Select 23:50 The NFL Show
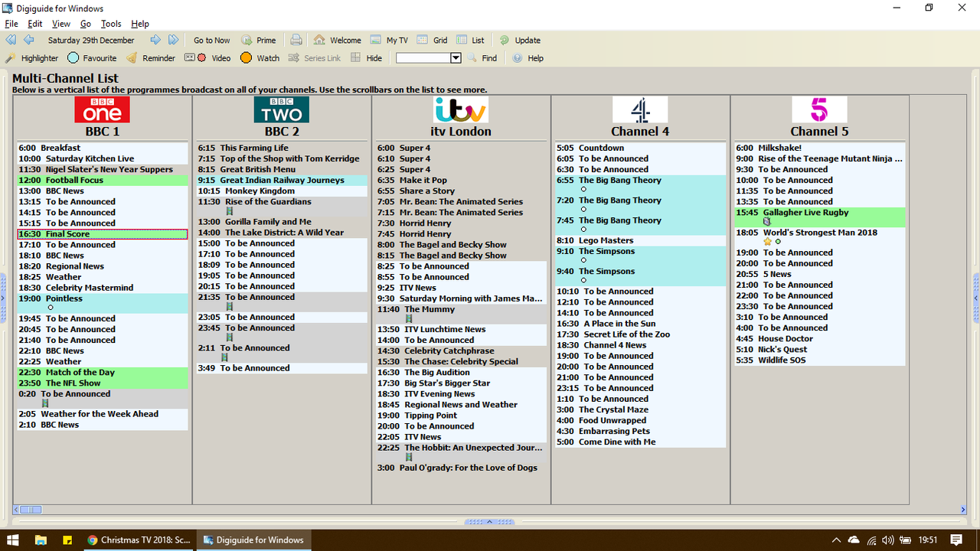The height and width of the screenshot is (551, 980). (103, 383)
